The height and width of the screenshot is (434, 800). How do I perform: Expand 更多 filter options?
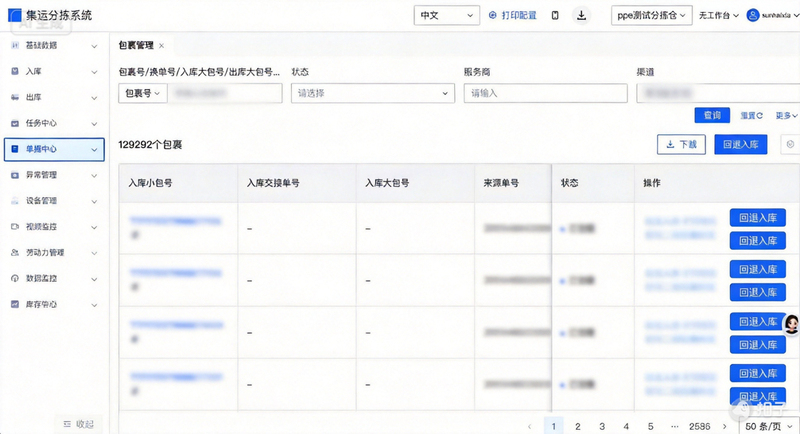click(786, 116)
